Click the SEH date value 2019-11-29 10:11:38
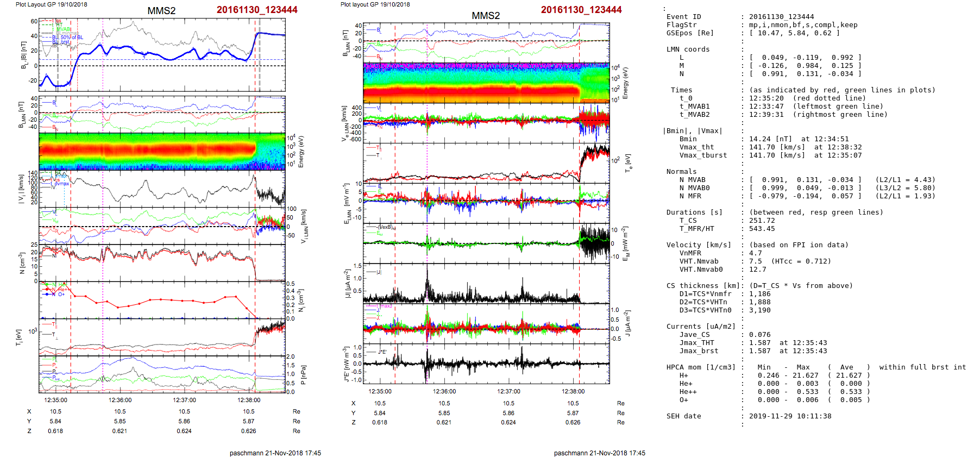Viewport: 980px width, 457px height. pyautogui.click(x=790, y=416)
